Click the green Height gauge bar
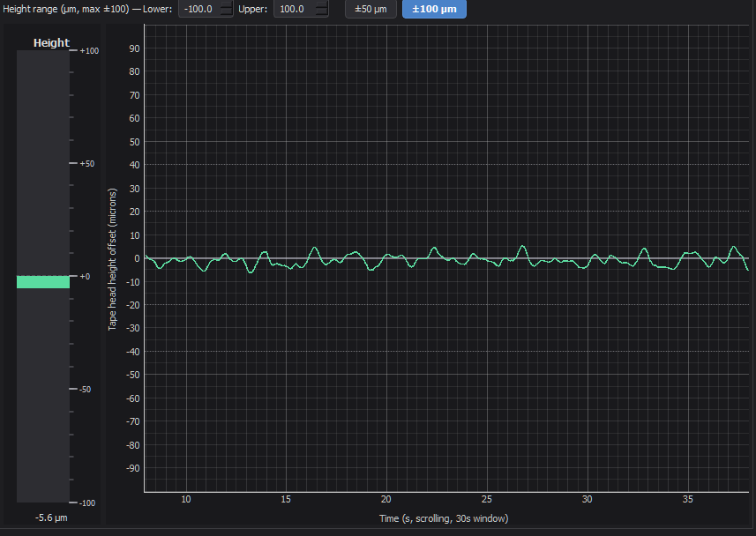The width and height of the screenshot is (756, 536). (43, 282)
